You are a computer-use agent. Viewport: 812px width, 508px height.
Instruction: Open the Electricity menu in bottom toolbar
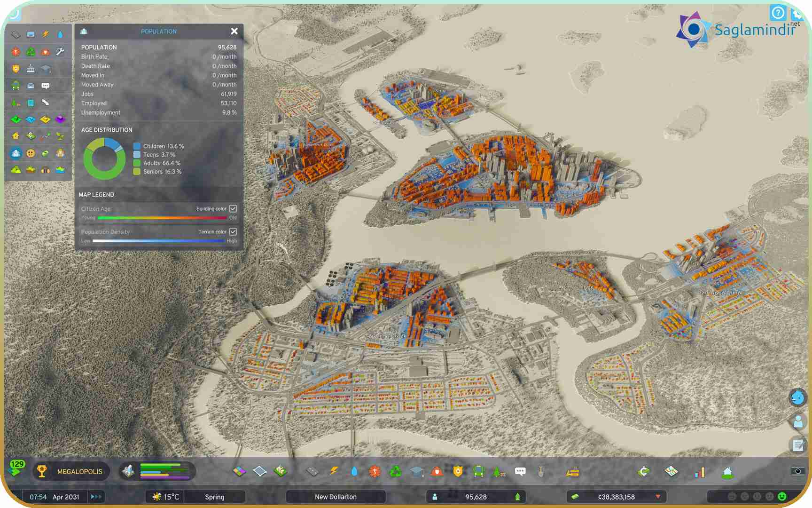pos(334,471)
